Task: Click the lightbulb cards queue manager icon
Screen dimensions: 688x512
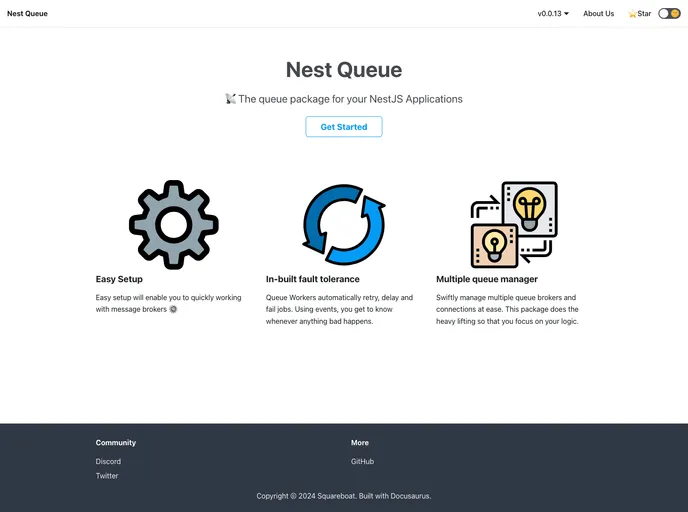Action: pyautogui.click(x=514, y=224)
